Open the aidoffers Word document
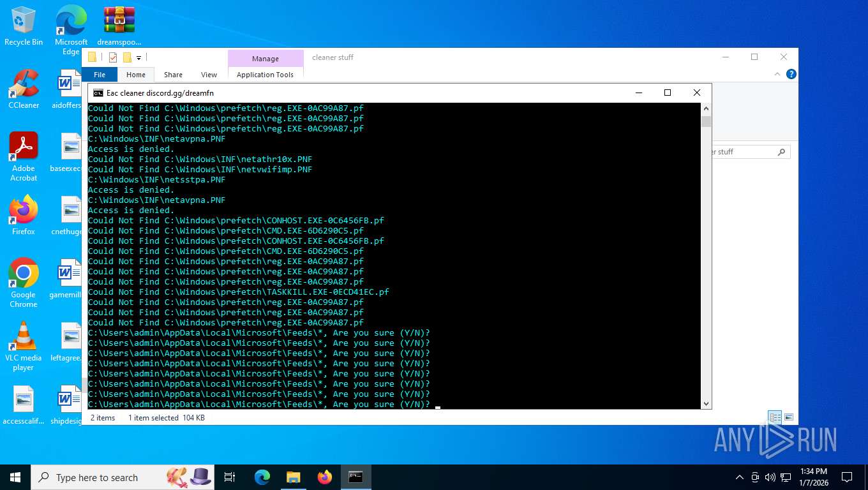Screen dimensions: 868x490 pos(66,89)
